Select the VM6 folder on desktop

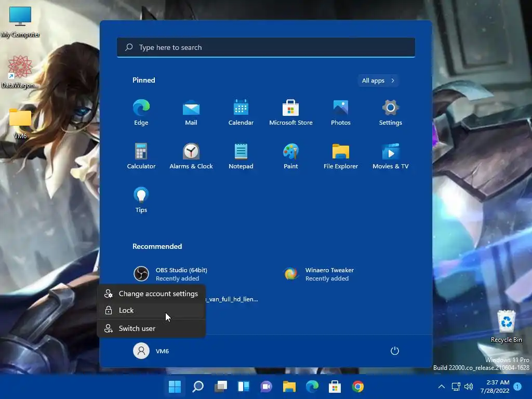pos(20,124)
